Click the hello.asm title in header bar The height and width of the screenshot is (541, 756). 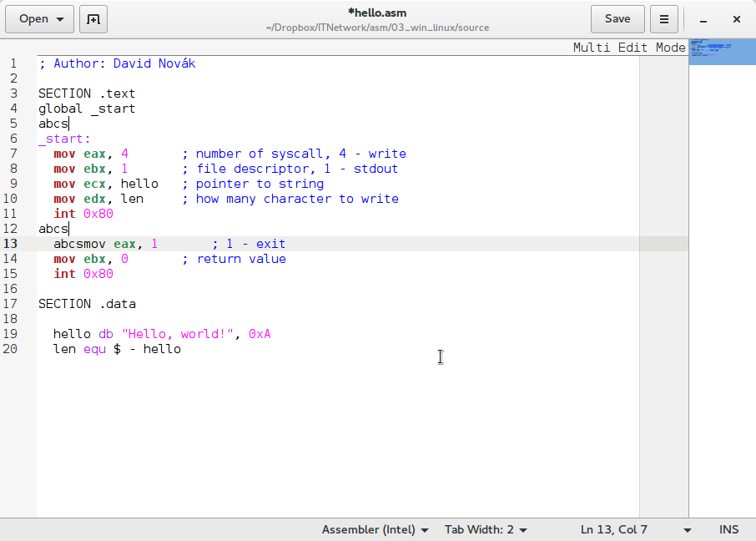377,13
